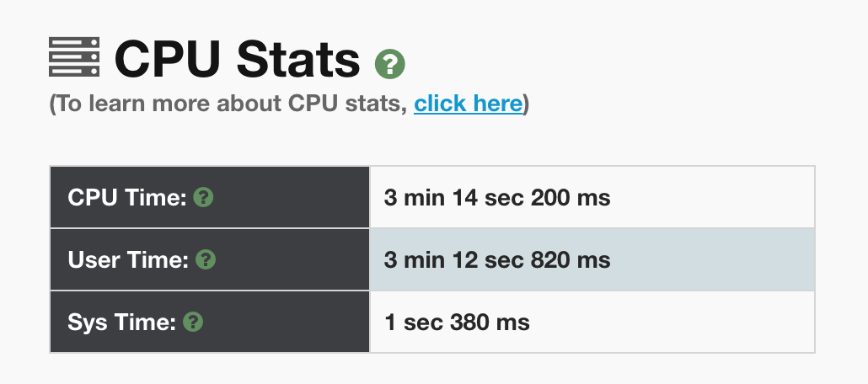868x384 pixels.
Task: Select the "User Time:" row label
Action: (127, 260)
